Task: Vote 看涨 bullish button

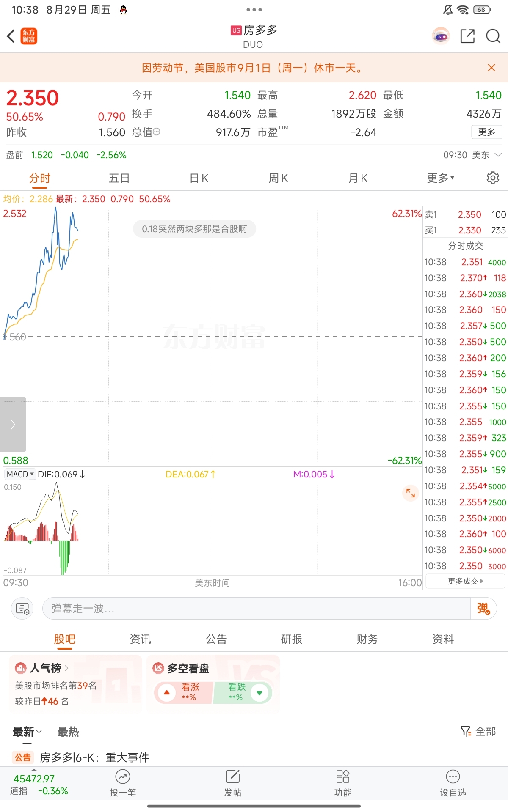Action: (183, 692)
